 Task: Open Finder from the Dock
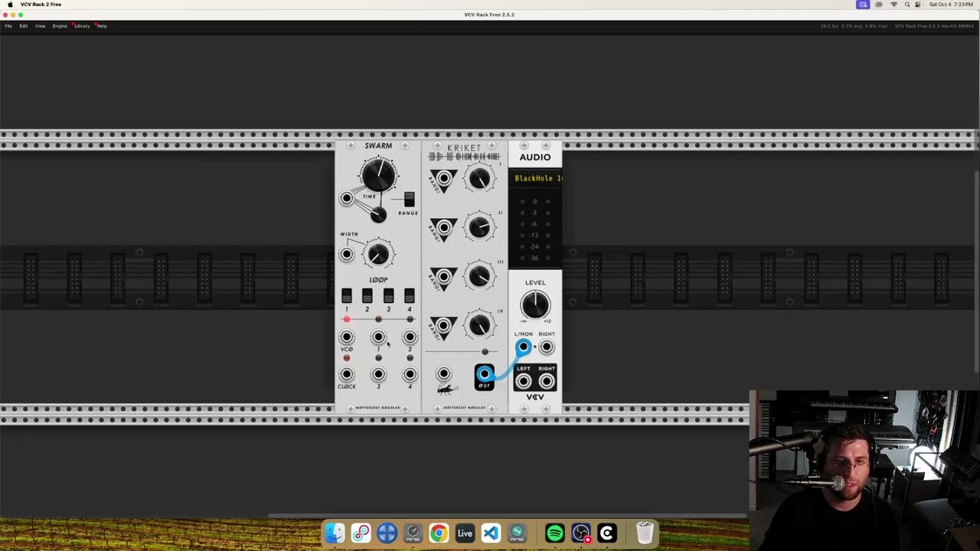point(335,533)
